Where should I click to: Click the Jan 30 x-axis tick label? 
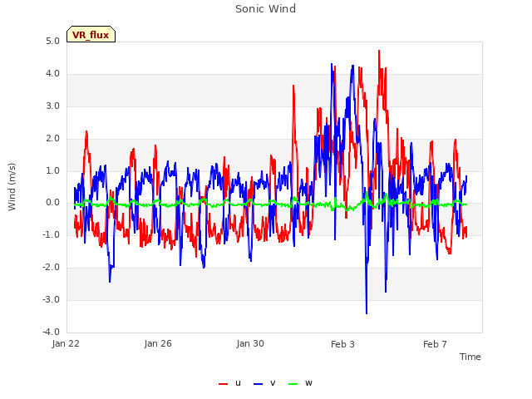[250, 343]
